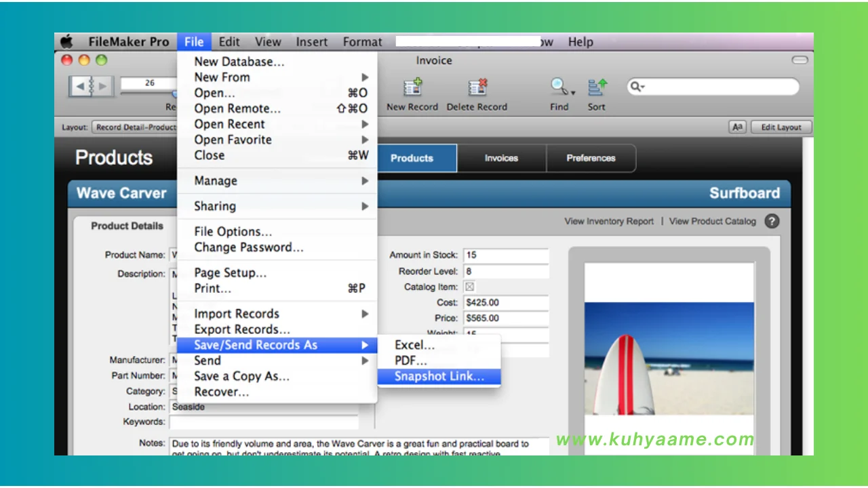Expand the Manage submenu

coord(365,181)
